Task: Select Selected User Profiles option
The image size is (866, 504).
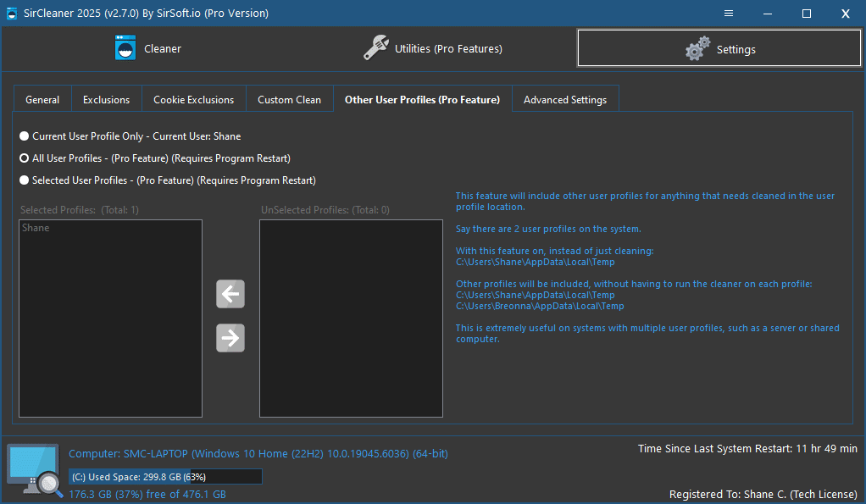Action: point(167,180)
